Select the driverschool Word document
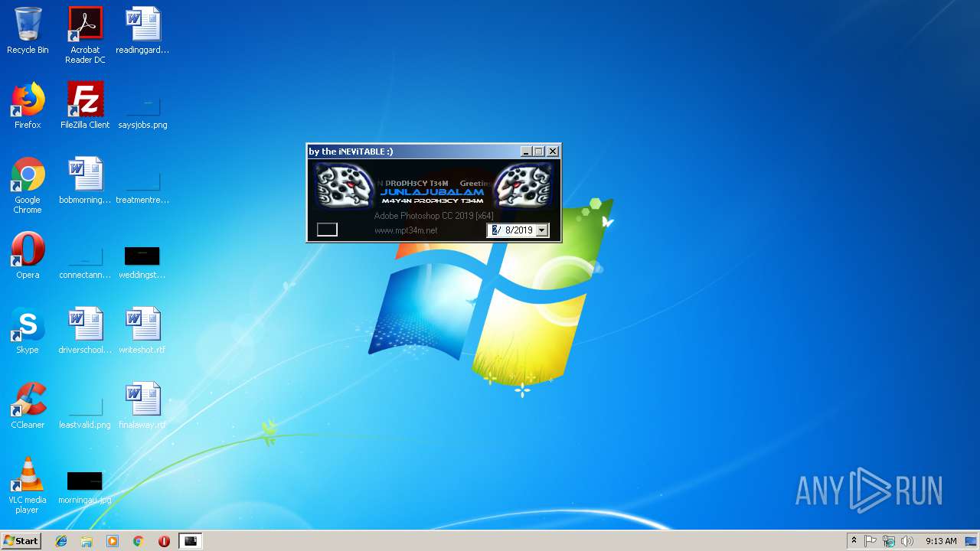Screen dimensions: 980x551 click(x=85, y=331)
